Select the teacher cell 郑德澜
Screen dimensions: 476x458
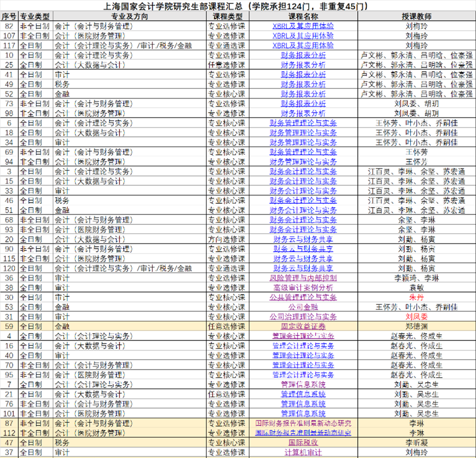(x=416, y=327)
